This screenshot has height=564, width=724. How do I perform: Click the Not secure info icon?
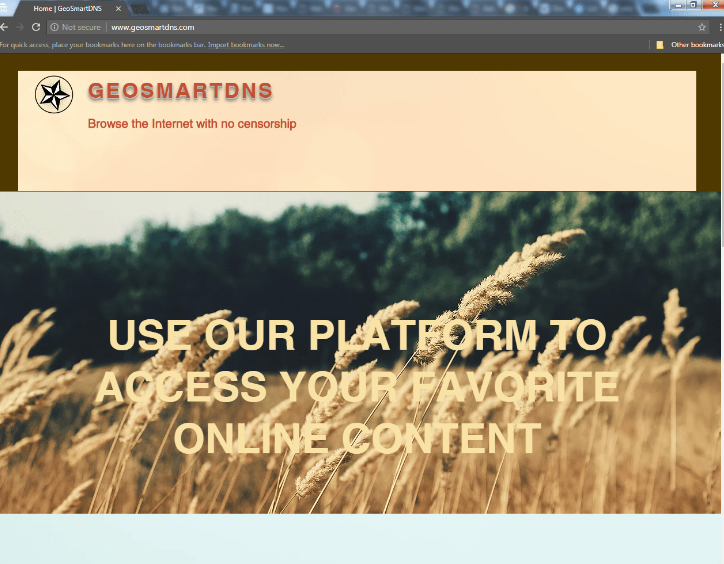55,27
